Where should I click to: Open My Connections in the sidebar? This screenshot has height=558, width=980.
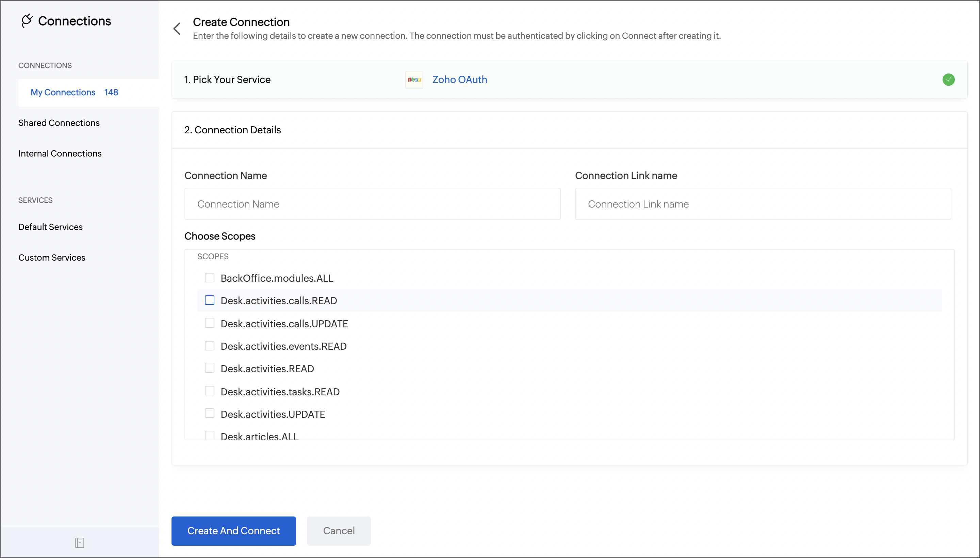click(x=88, y=92)
